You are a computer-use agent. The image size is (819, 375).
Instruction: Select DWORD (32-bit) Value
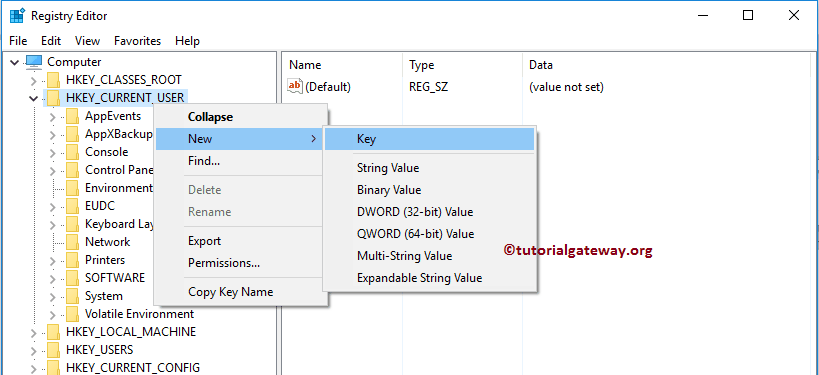pos(429,212)
